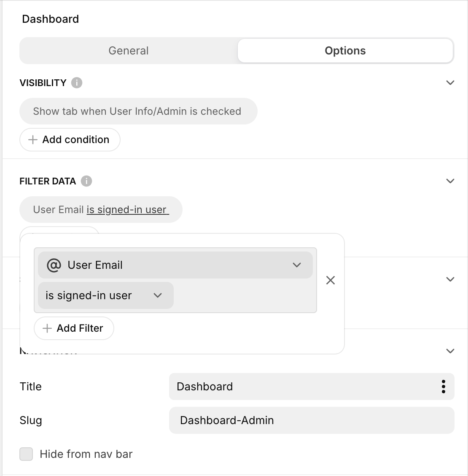Click plus icon in Add condition

(x=33, y=140)
